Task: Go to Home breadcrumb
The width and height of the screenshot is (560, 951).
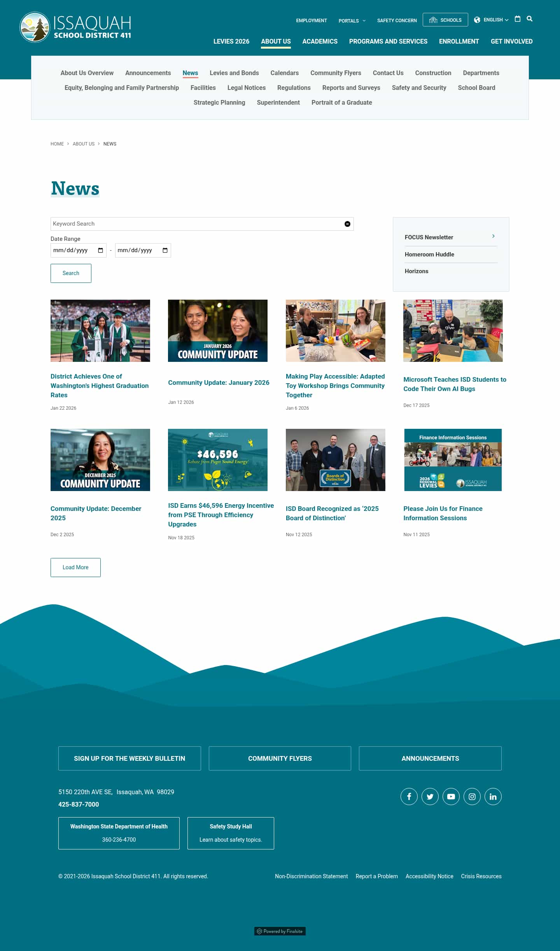Action: 57,144
